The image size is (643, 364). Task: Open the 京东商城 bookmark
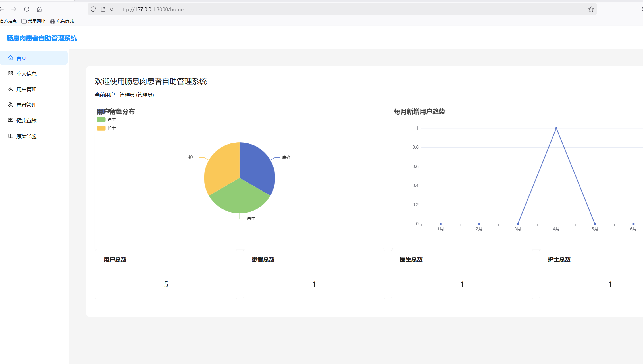point(62,21)
